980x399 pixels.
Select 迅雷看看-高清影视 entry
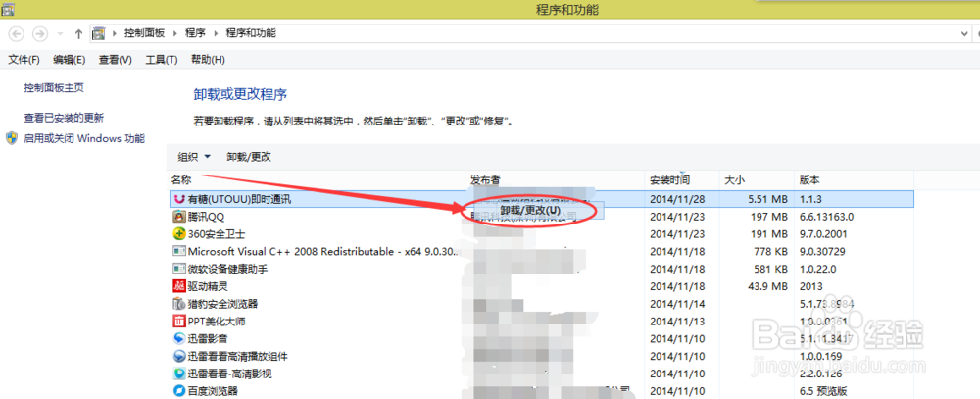tap(229, 374)
